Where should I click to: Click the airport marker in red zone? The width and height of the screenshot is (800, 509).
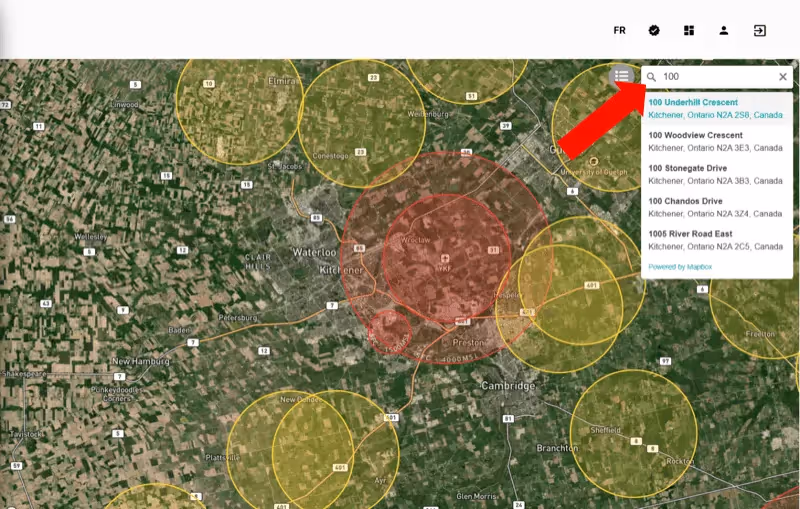446,260
